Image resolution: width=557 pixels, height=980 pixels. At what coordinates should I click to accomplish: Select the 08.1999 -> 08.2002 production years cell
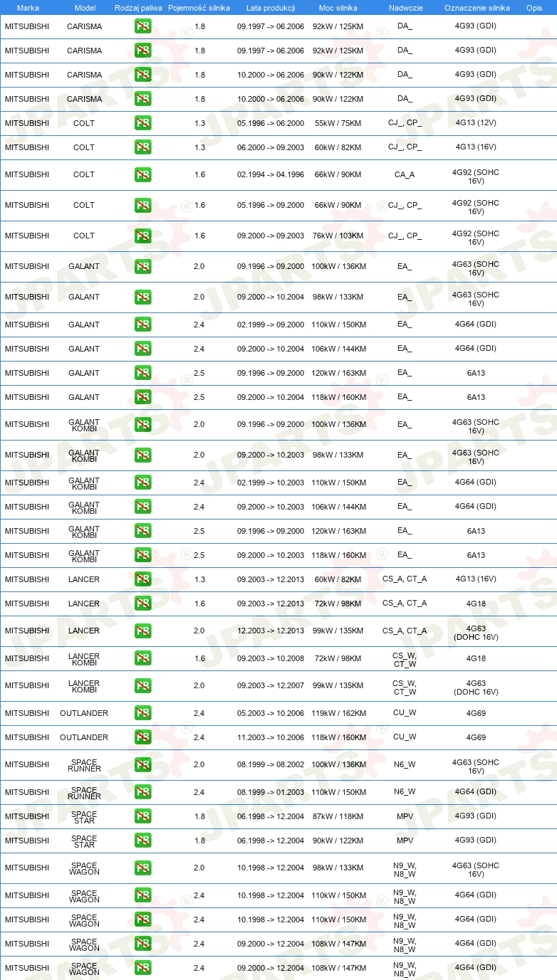pos(271,764)
